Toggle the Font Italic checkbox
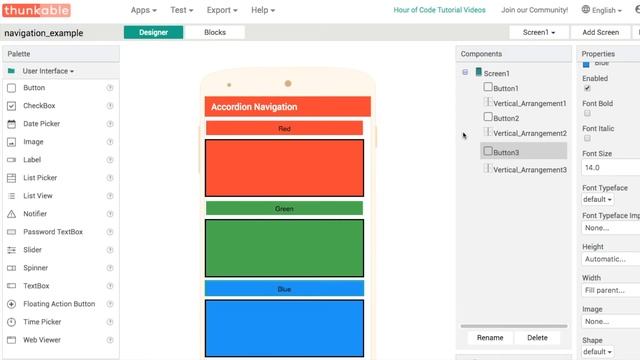 tap(587, 138)
